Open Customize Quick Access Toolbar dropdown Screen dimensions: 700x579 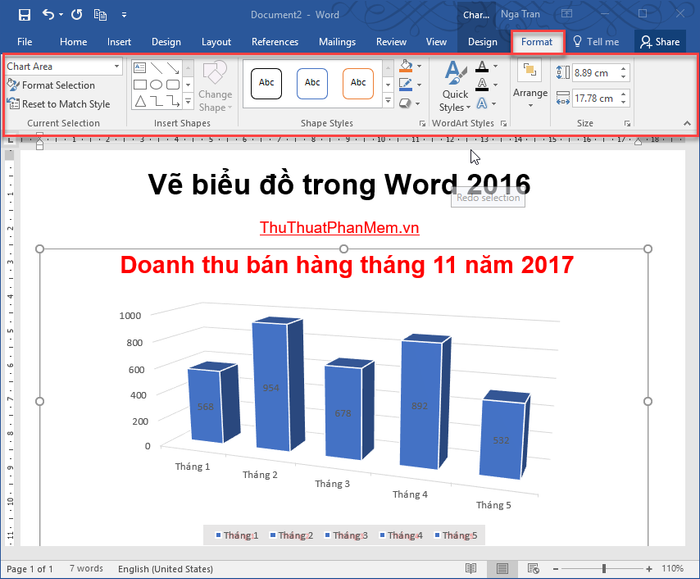coord(124,15)
